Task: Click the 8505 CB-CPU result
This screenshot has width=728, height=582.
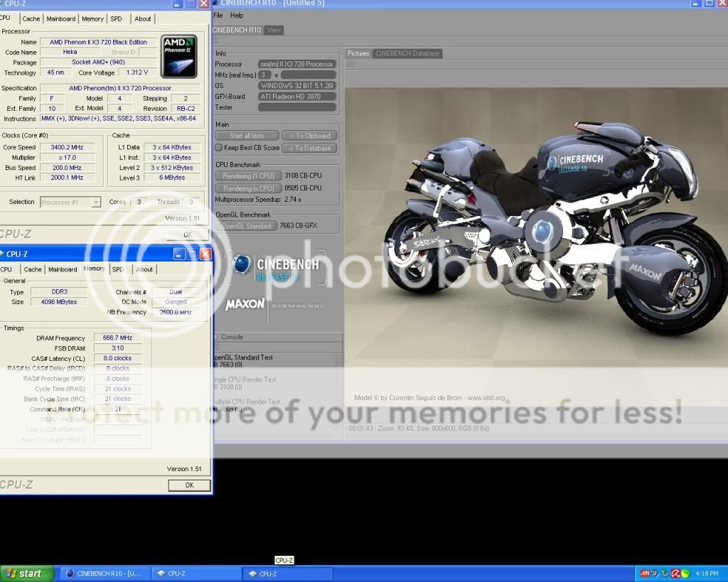Action: [303, 188]
